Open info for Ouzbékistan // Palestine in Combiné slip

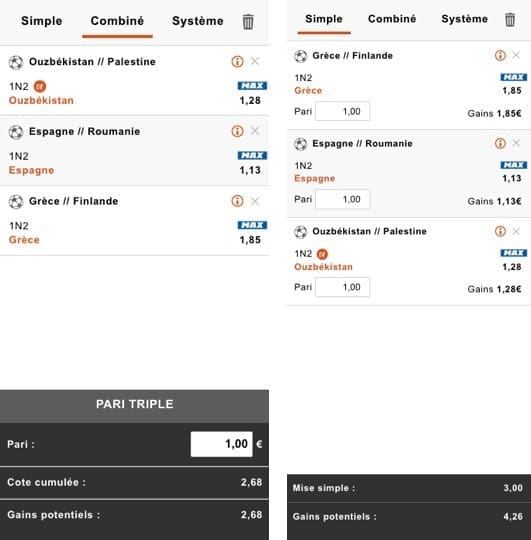(x=237, y=62)
